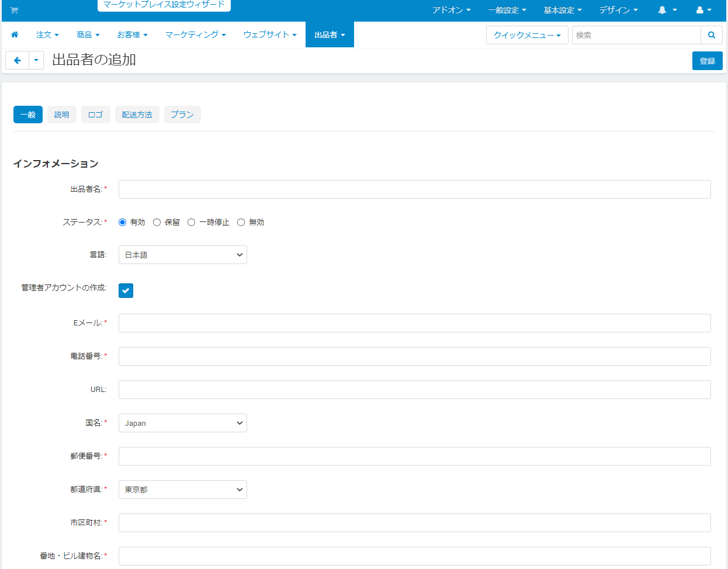Click into the 出品者名 text field

(414, 189)
